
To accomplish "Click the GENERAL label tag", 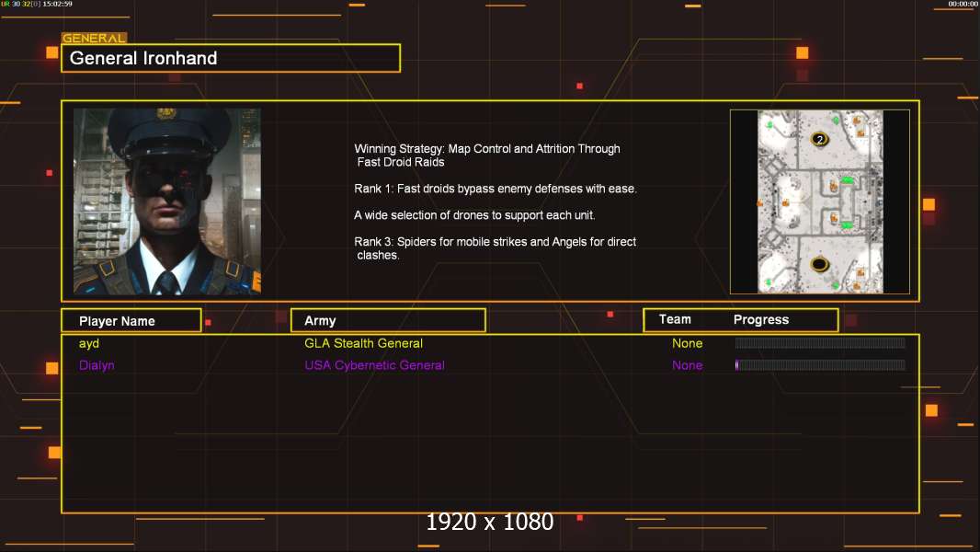I will [94, 38].
